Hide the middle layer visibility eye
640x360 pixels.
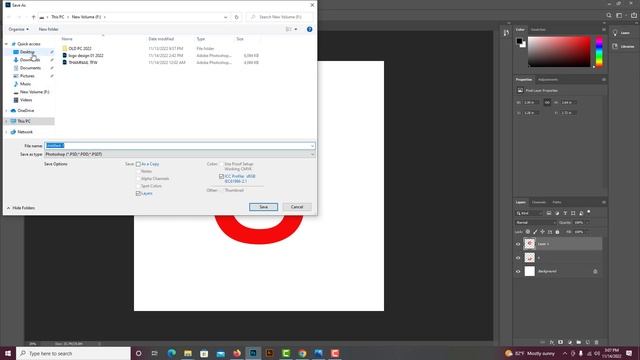click(518, 258)
